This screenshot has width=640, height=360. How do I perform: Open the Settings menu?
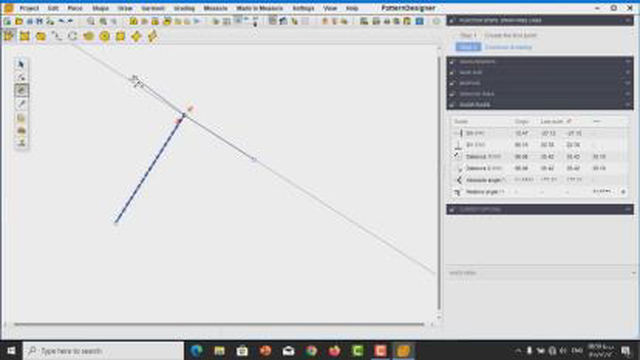coord(303,8)
